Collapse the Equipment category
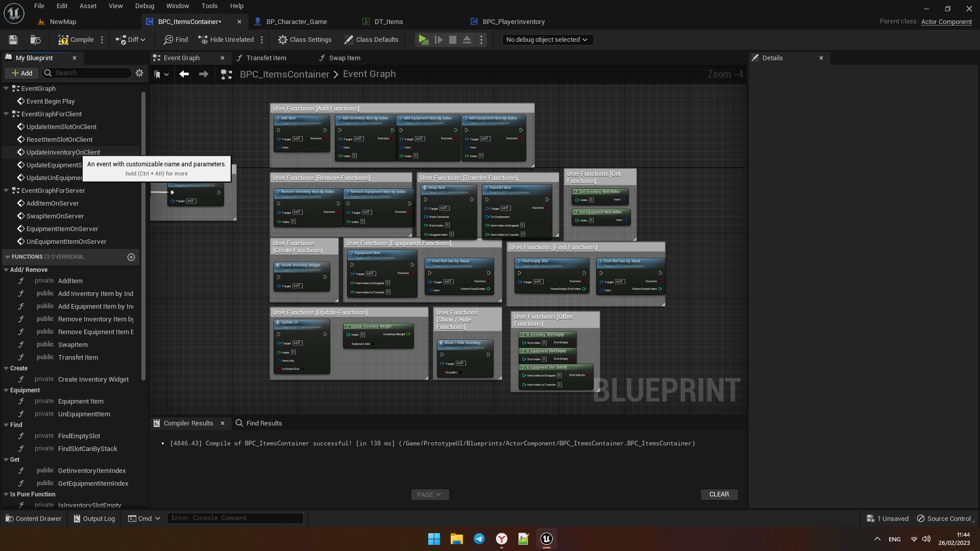Viewport: 980px width, 551px height. (x=6, y=390)
